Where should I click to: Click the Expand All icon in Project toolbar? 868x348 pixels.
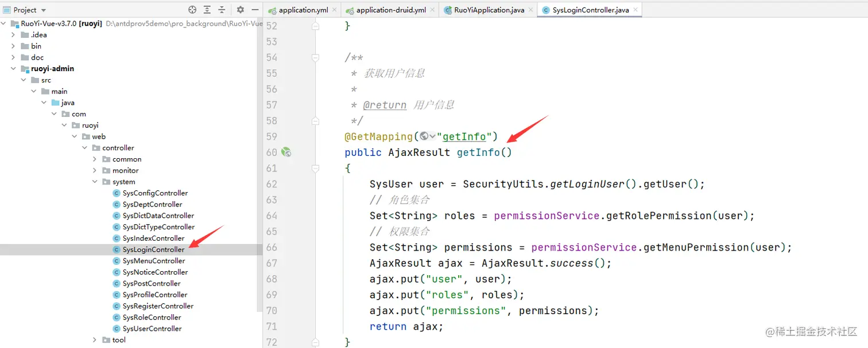[x=208, y=10]
